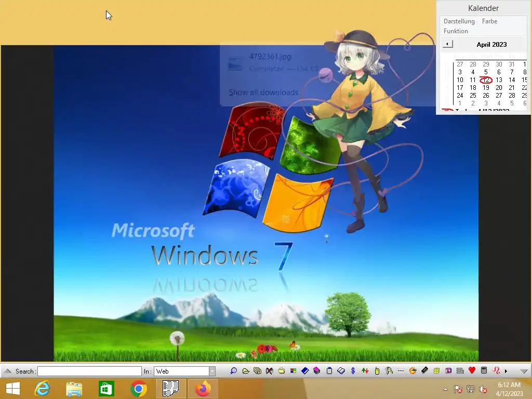532x399 pixels.
Task: Click the red and green arrows toolbar icon
Action: [x=365, y=371]
